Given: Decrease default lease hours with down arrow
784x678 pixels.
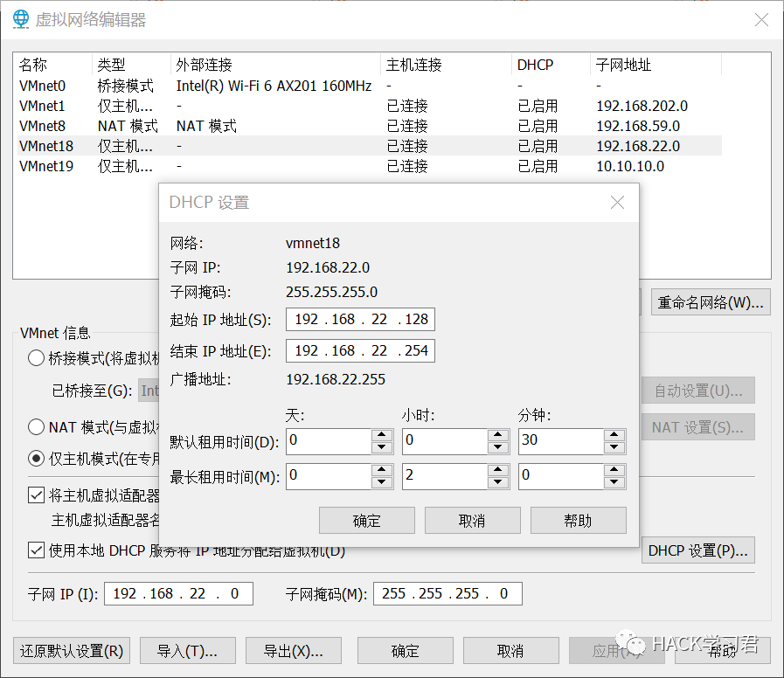Looking at the screenshot, I should [x=498, y=447].
